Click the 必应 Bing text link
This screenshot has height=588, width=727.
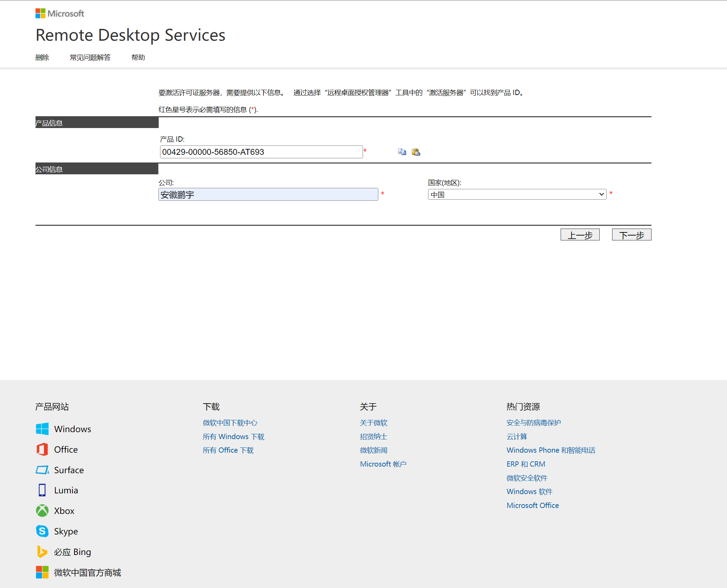[x=72, y=552]
